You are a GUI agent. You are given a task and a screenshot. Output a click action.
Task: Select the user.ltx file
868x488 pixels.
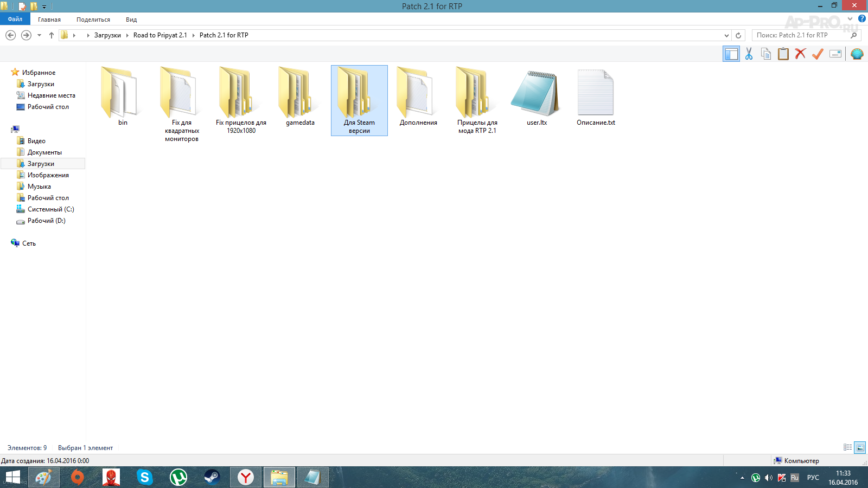click(x=537, y=97)
